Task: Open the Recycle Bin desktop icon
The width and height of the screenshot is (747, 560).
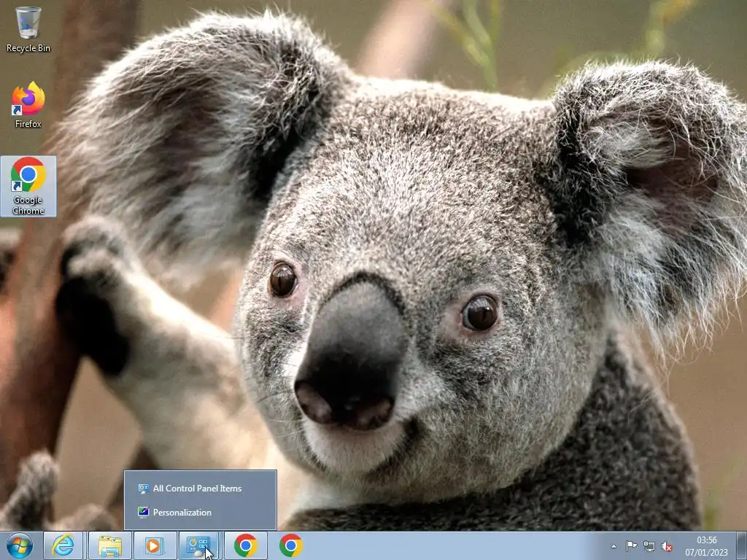Action: (28, 29)
